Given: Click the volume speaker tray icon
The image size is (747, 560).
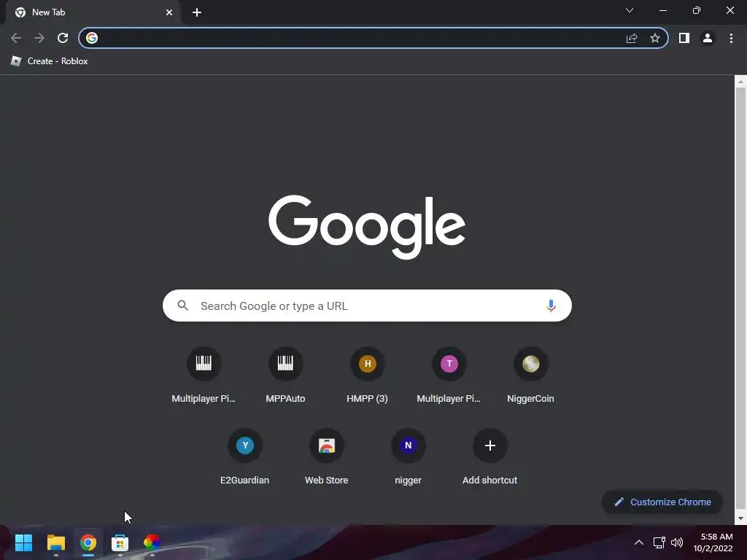Looking at the screenshot, I should point(676,542).
